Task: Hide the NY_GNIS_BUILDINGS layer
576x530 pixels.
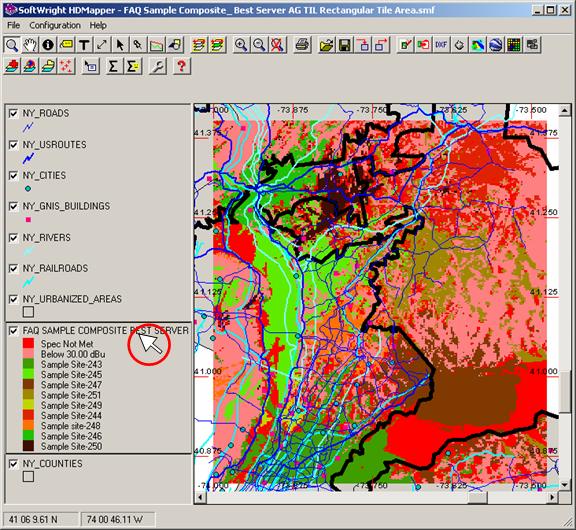Action: (13, 206)
